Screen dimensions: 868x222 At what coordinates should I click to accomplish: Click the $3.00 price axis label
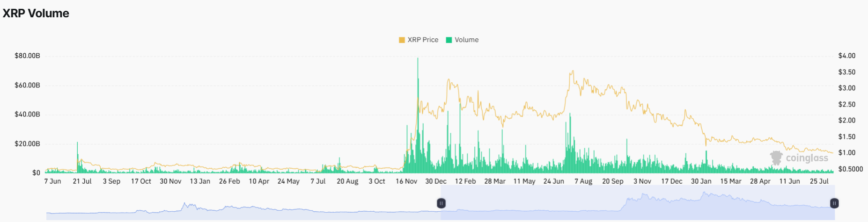[x=846, y=88]
